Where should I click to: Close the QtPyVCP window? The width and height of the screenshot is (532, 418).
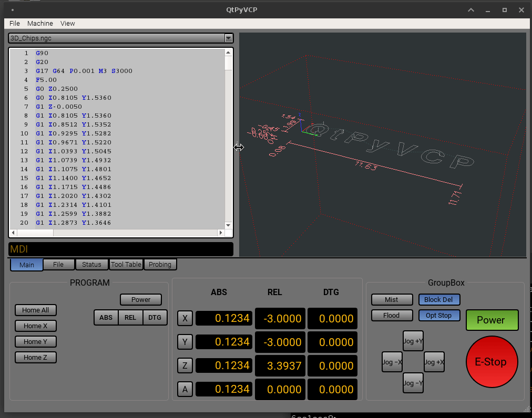[521, 10]
